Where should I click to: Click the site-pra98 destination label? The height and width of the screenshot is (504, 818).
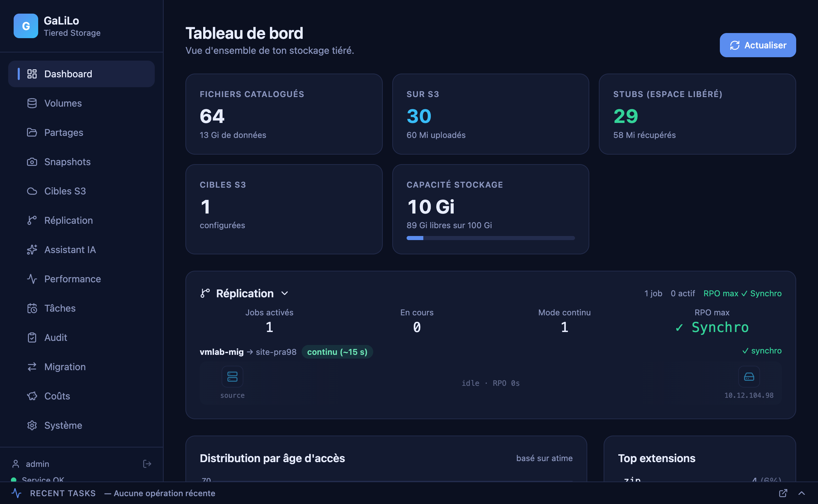(x=276, y=352)
